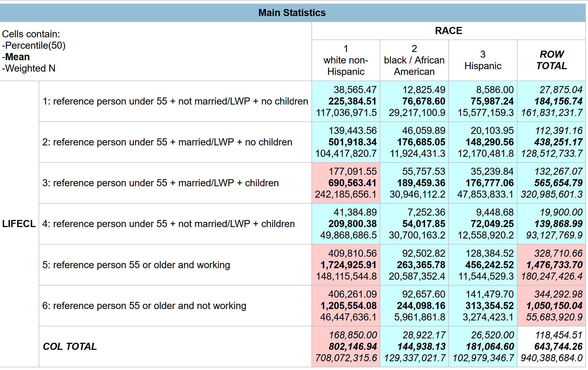Click the median value "7,252.36"
The image size is (588, 370).
[x=426, y=212]
